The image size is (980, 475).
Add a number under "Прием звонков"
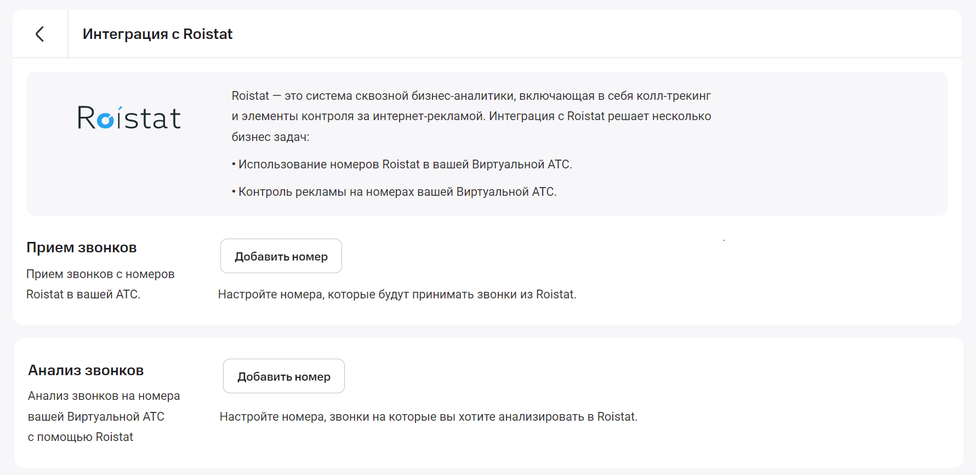281,256
